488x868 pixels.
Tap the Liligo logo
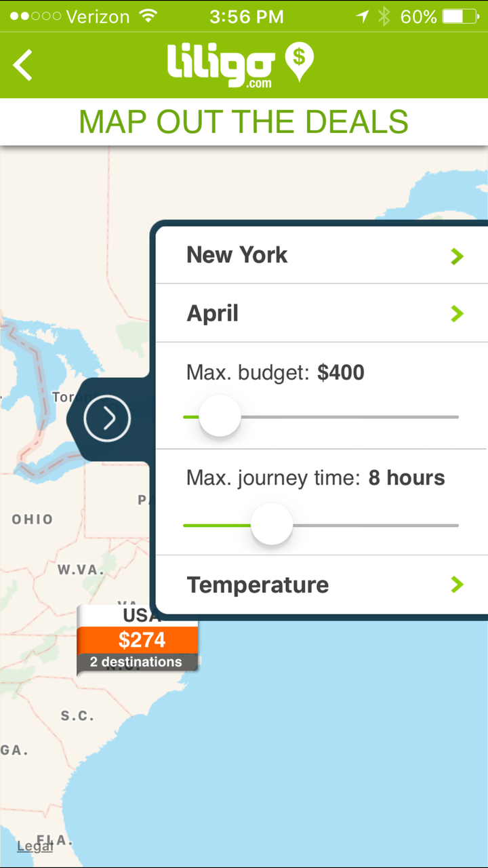coord(220,66)
